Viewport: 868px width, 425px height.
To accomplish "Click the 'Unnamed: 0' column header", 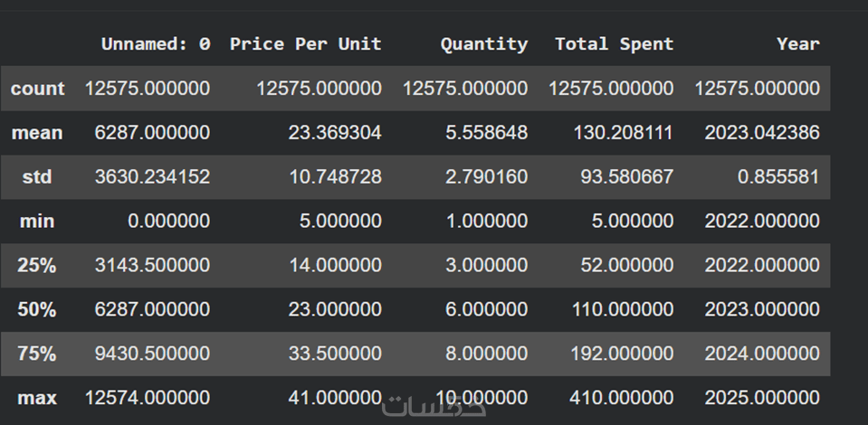I will tap(155, 43).
